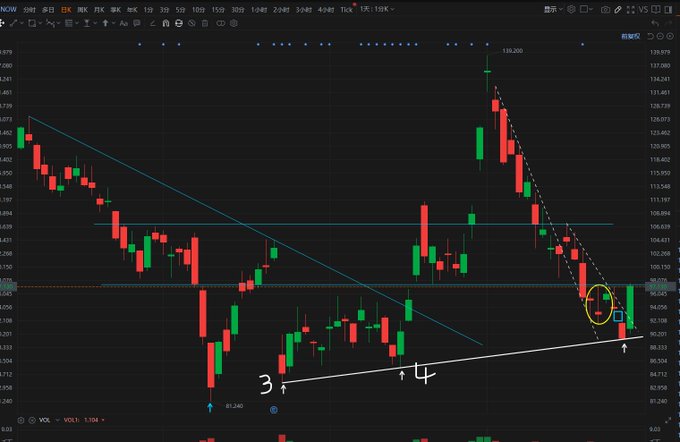Toggle the right sidebar panel icon

(668, 10)
